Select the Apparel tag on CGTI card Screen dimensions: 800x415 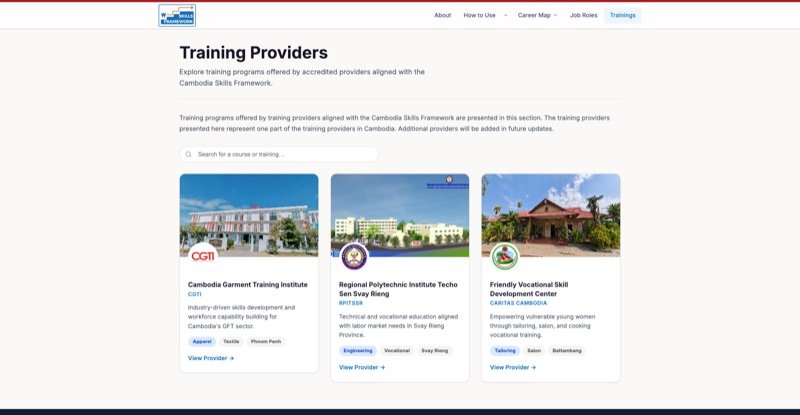pyautogui.click(x=202, y=341)
